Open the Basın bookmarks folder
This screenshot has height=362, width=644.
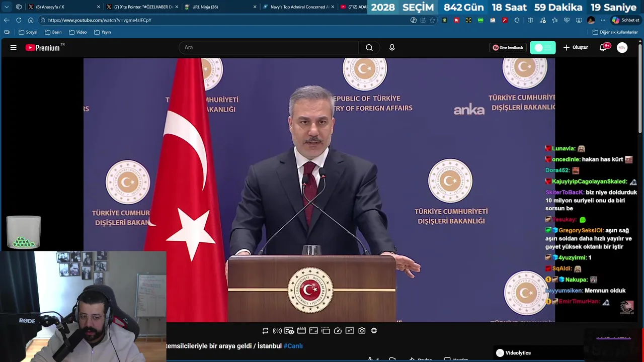[53, 32]
